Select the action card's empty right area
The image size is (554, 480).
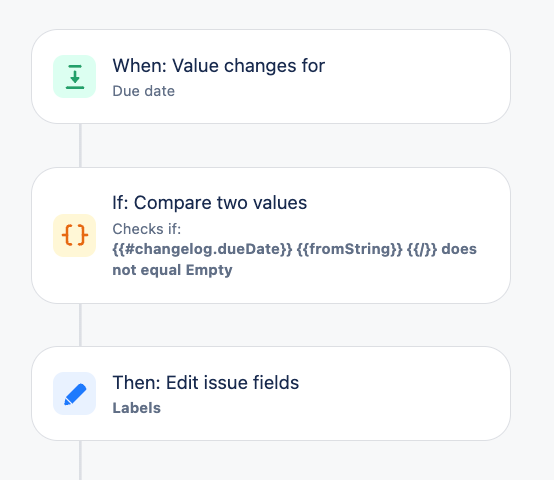(406, 393)
